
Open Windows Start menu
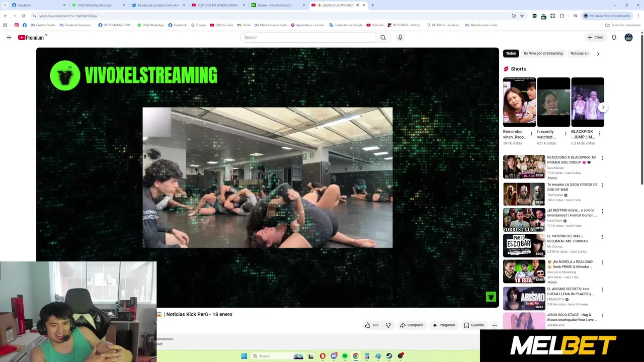pos(244,356)
